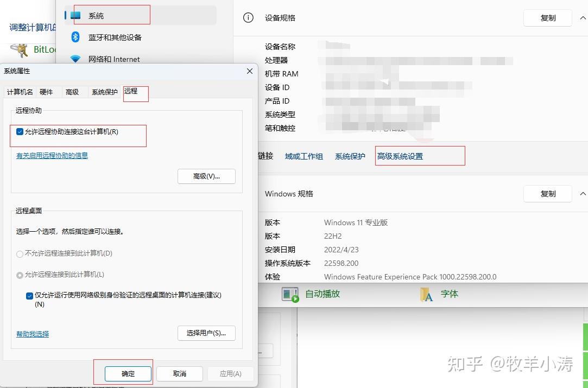Screen dimensions: 588x388
Task: Collapse the device specifications section chevron
Action: (x=583, y=18)
